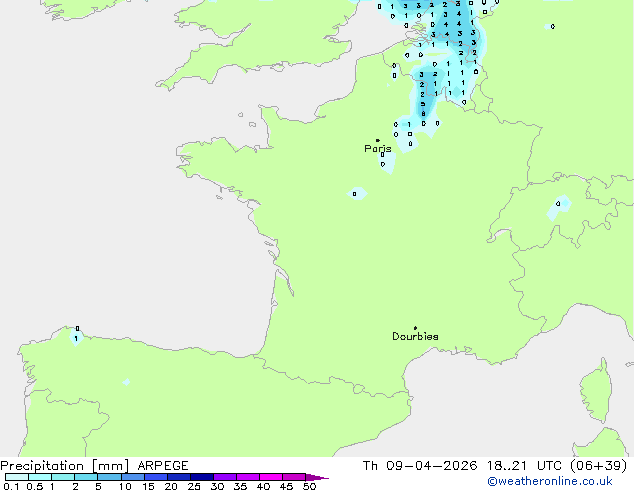Click the rain patch on northwest Spain coast
This screenshot has width=634, height=490.
point(77,337)
